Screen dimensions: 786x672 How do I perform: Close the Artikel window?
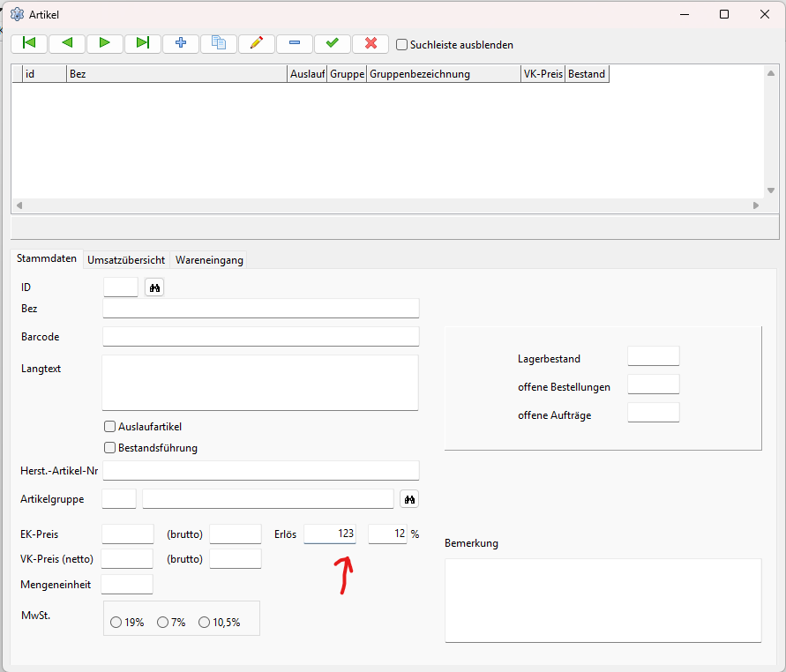click(x=765, y=14)
